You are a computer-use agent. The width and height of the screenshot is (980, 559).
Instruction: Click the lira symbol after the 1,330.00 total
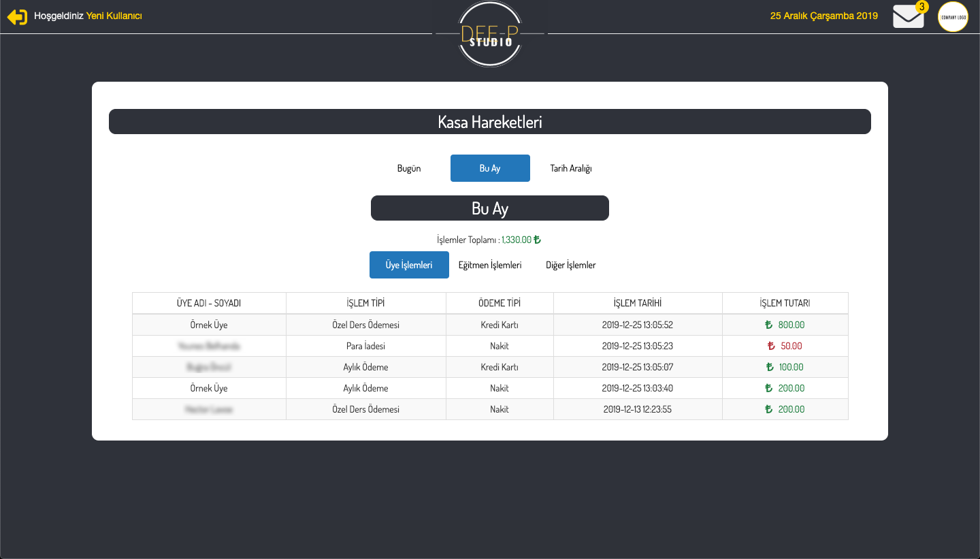click(537, 240)
